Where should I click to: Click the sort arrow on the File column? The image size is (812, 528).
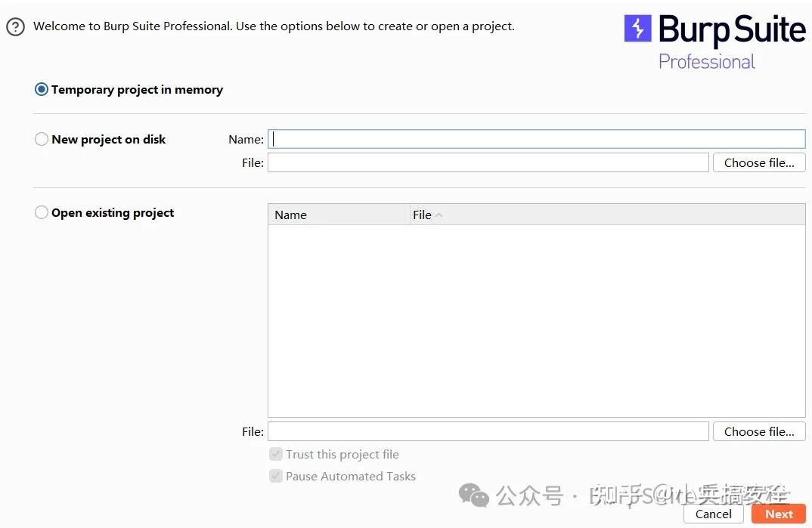439,214
